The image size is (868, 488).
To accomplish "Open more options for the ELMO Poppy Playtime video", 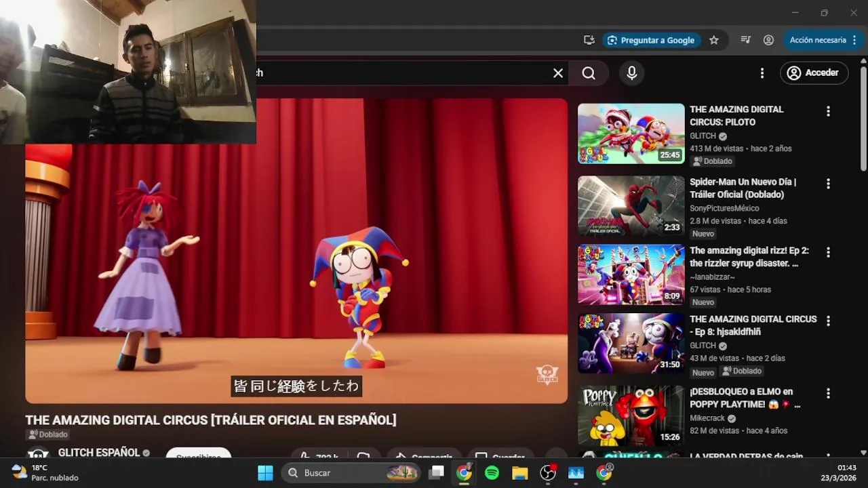I will pos(828,393).
